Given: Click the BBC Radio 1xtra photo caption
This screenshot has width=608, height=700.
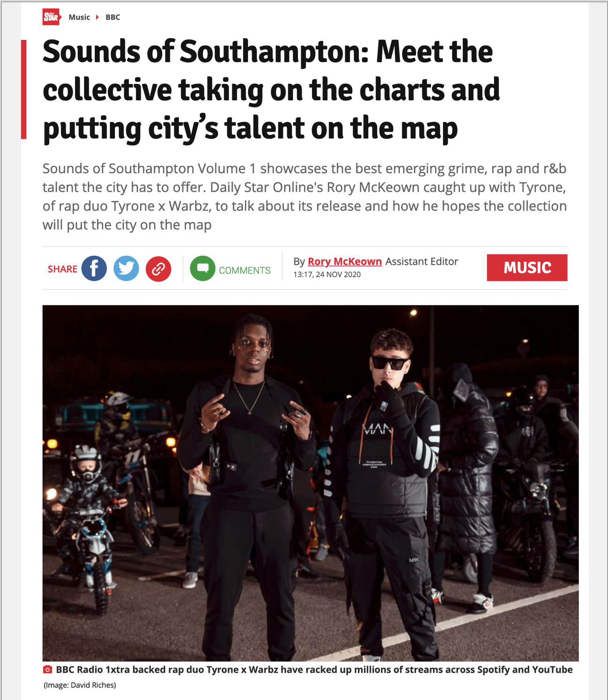Looking at the screenshot, I should tap(314, 670).
